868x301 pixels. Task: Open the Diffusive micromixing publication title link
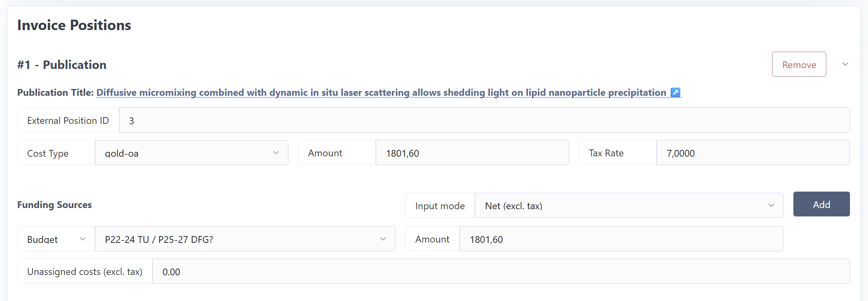point(381,93)
